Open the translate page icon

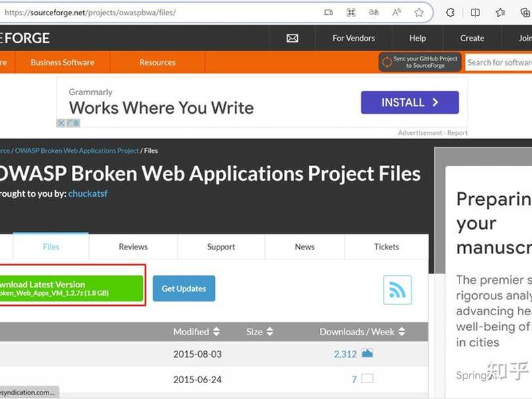click(x=374, y=13)
